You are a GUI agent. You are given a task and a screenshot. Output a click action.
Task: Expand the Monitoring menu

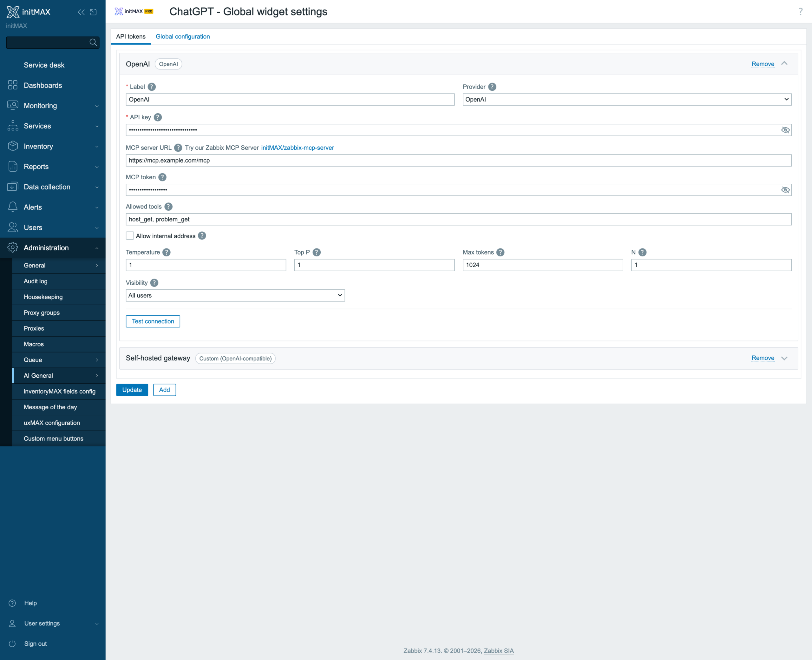(x=53, y=106)
